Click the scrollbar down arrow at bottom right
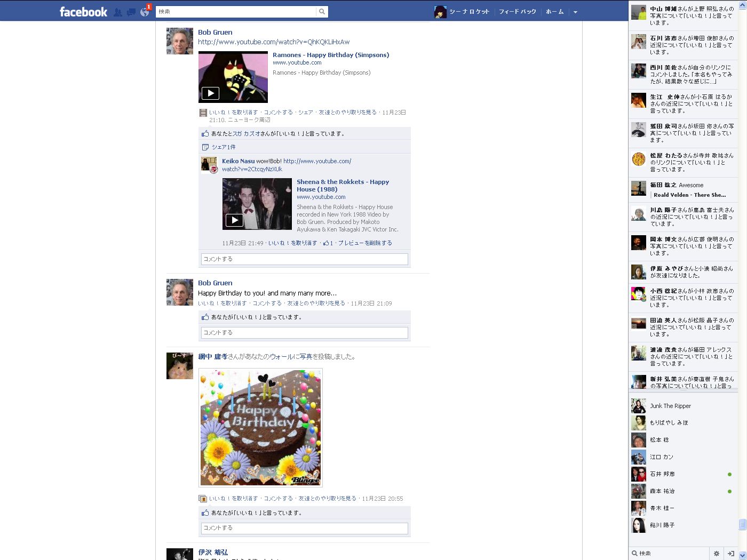747x560 pixels. tap(742, 555)
